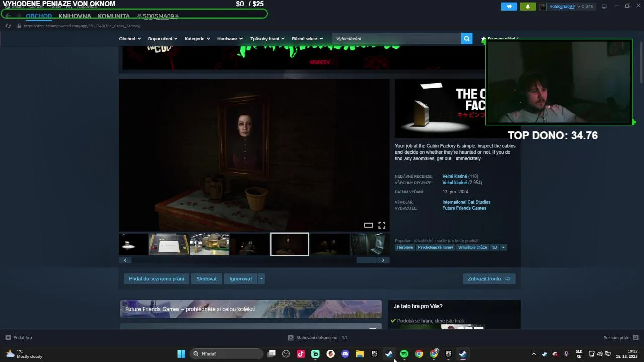Expand the Doporučení dropdown menu
The height and width of the screenshot is (362, 644).
[x=163, y=39]
